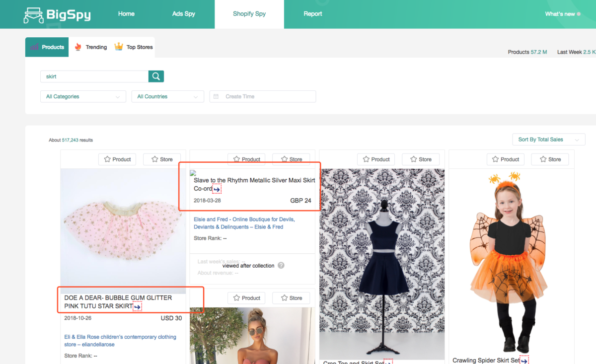The width and height of the screenshot is (596, 364).
Task: Go to the Home page
Action: 126,14
